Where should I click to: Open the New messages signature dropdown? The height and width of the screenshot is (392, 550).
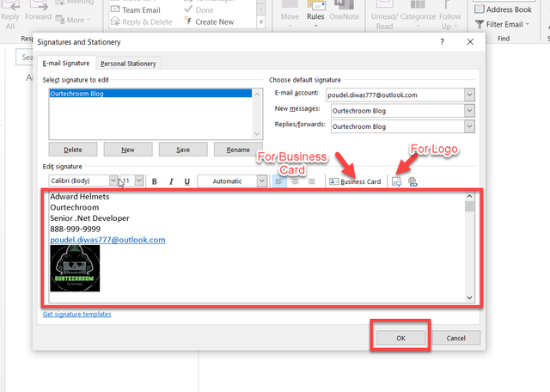click(469, 111)
